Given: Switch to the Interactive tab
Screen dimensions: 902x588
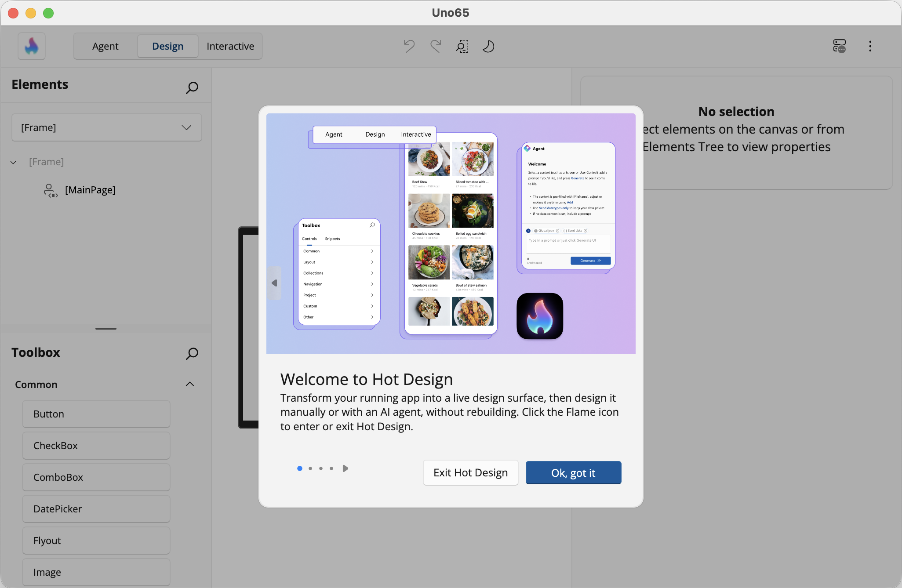Looking at the screenshot, I should (230, 46).
